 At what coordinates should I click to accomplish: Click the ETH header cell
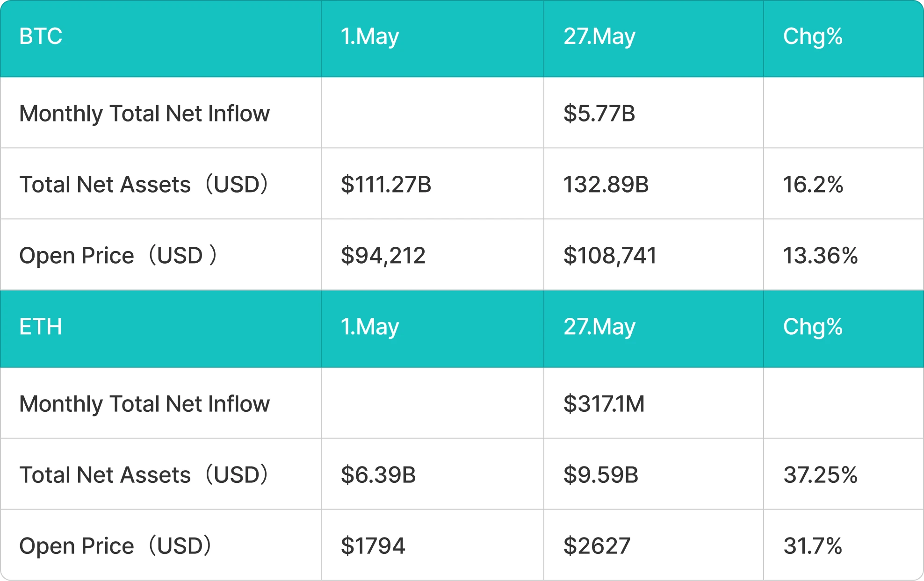tap(41, 327)
